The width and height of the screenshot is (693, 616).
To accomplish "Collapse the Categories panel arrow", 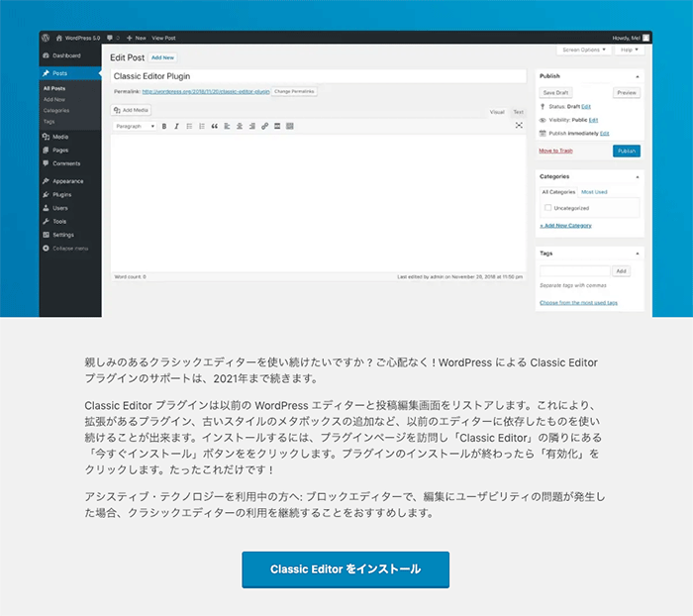I will click(x=638, y=177).
